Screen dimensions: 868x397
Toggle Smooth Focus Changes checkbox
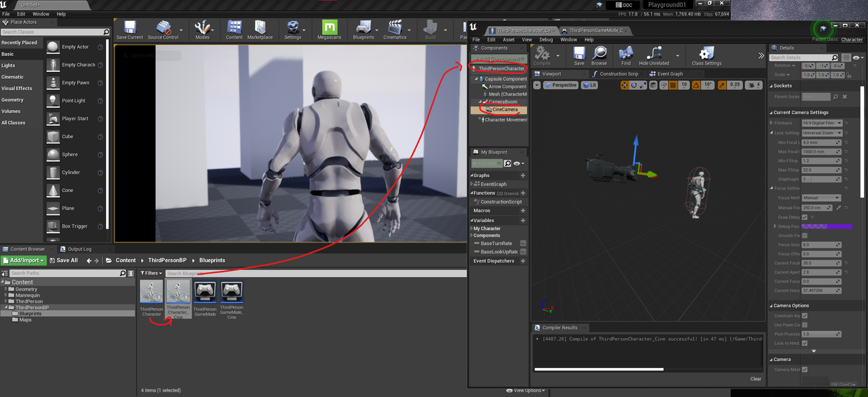coord(805,235)
